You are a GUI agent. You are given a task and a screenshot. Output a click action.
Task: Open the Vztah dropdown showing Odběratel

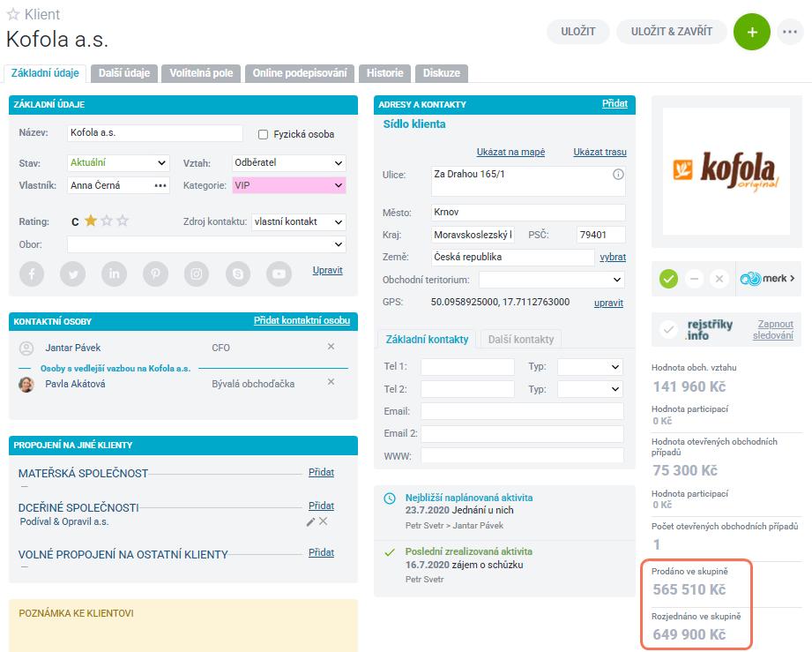(288, 162)
